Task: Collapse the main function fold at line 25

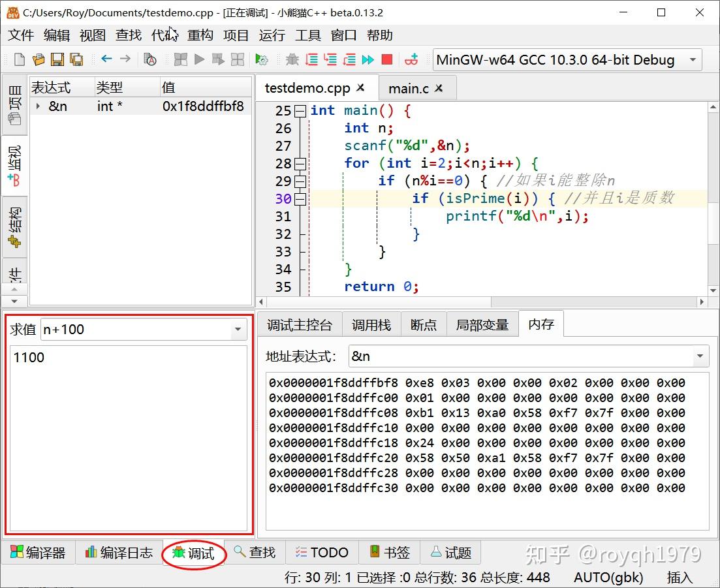Action: (x=300, y=111)
